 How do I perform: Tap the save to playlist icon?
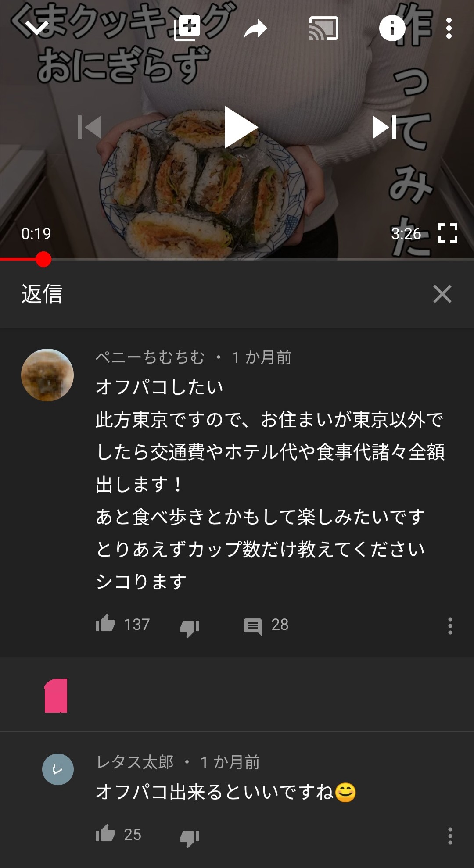187,29
